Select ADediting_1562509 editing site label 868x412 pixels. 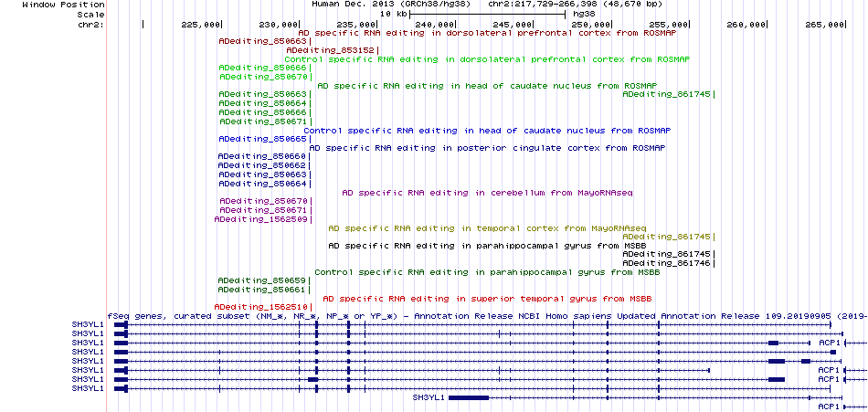pyautogui.click(x=260, y=219)
